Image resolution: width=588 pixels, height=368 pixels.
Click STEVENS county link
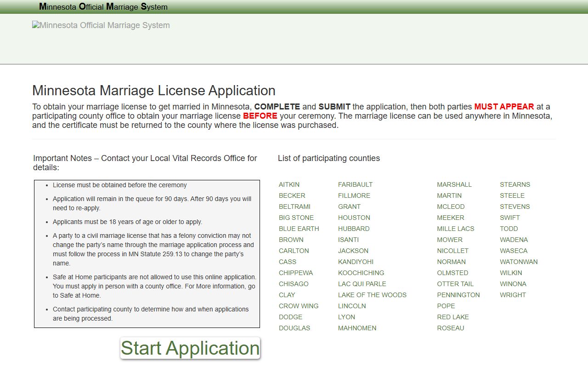click(x=515, y=207)
